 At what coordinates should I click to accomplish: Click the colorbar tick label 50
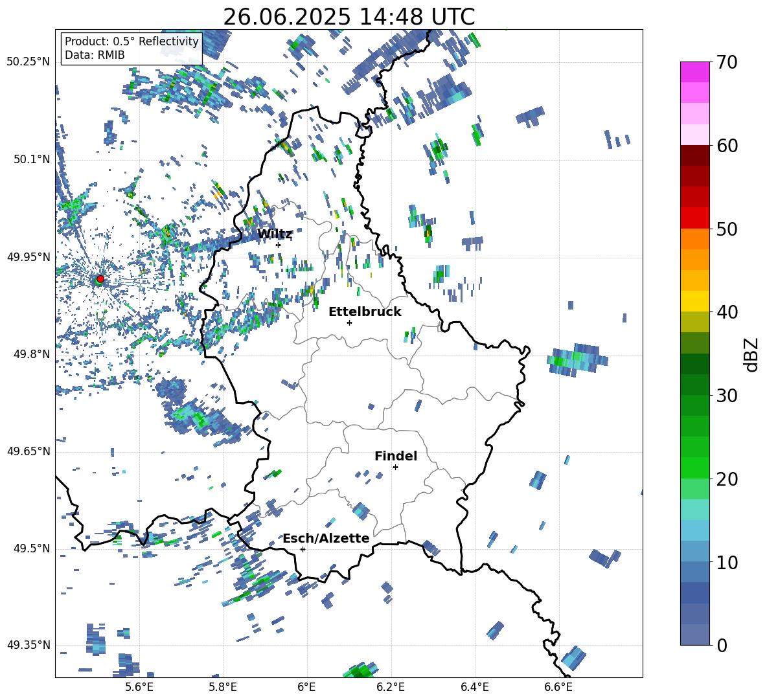(727, 229)
